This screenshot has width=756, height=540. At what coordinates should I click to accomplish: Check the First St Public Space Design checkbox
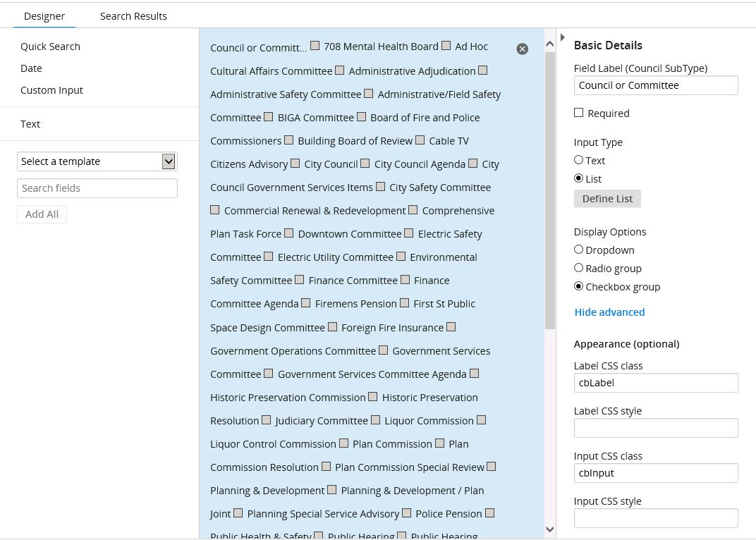[405, 303]
